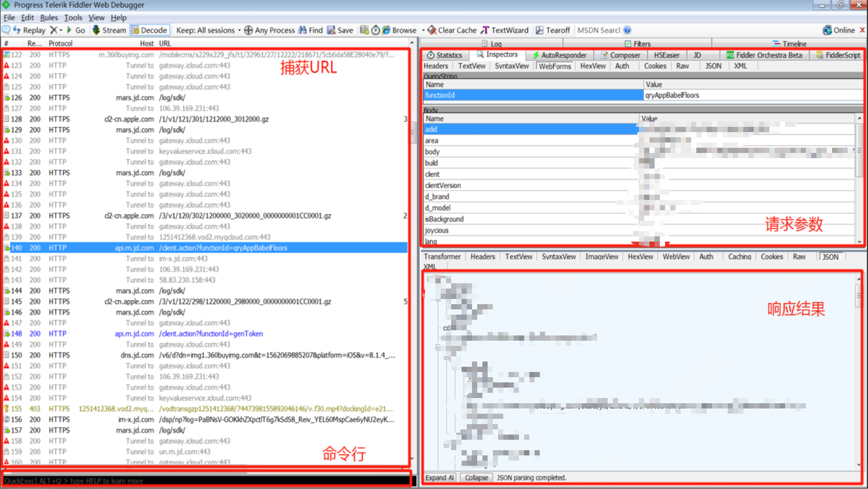Image resolution: width=868 pixels, height=489 pixels.
Task: Click the Protocol column header
Action: (60, 43)
